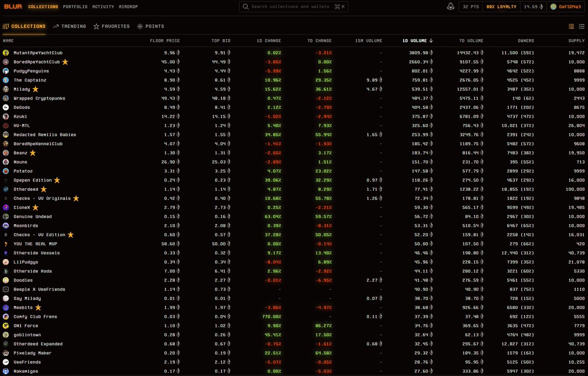588x376 pixels.
Task: Toggle the Meebits favorite star
Action: pyautogui.click(x=38, y=307)
